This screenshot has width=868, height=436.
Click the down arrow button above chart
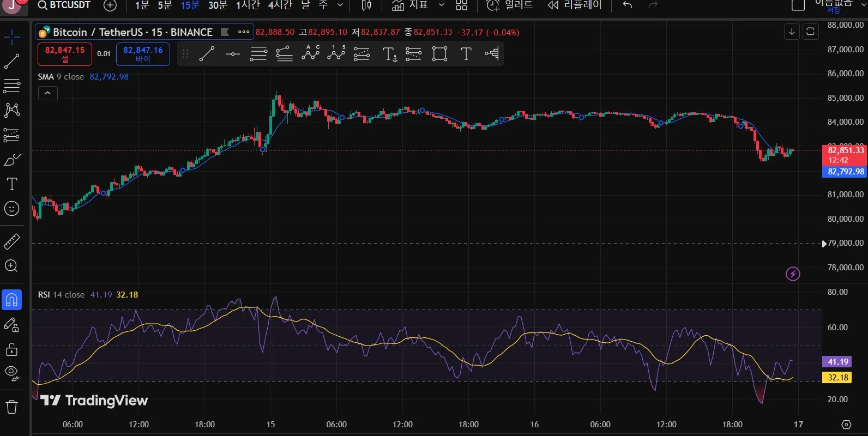point(792,32)
